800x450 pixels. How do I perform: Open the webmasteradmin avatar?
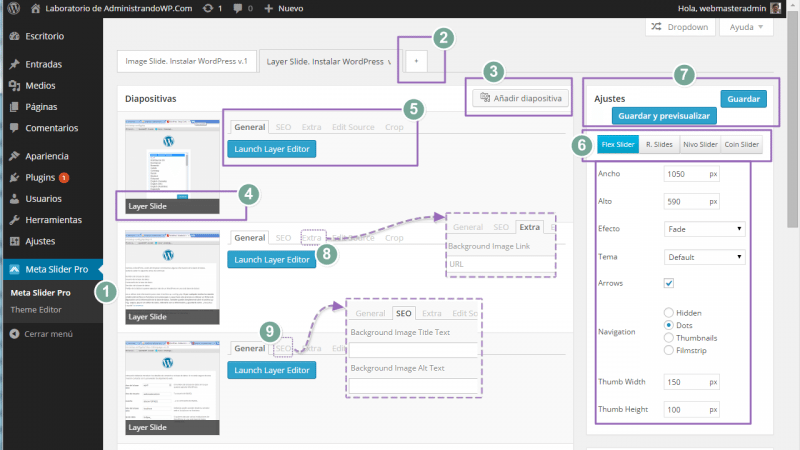point(776,8)
